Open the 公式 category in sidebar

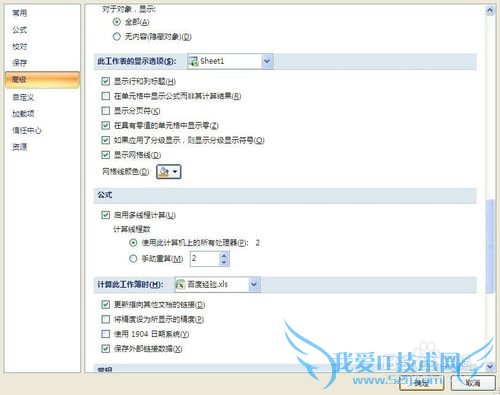tap(19, 30)
